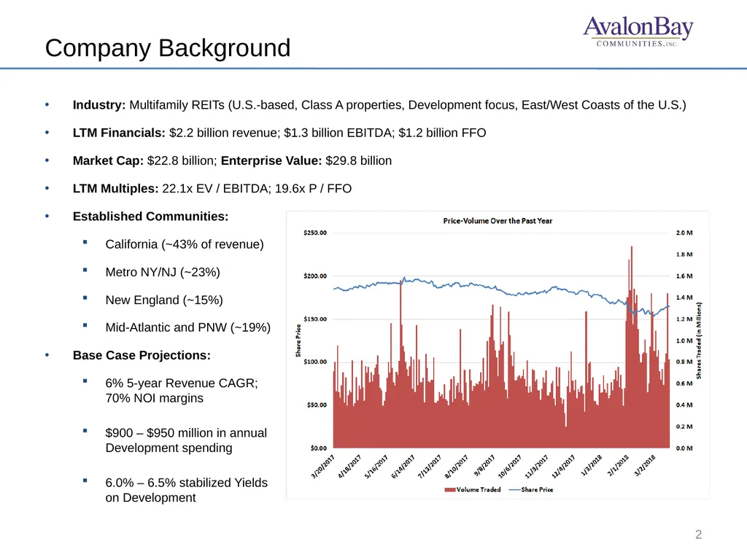Select the LTM Multiples bullet line
The image size is (747, 560).
212,189
